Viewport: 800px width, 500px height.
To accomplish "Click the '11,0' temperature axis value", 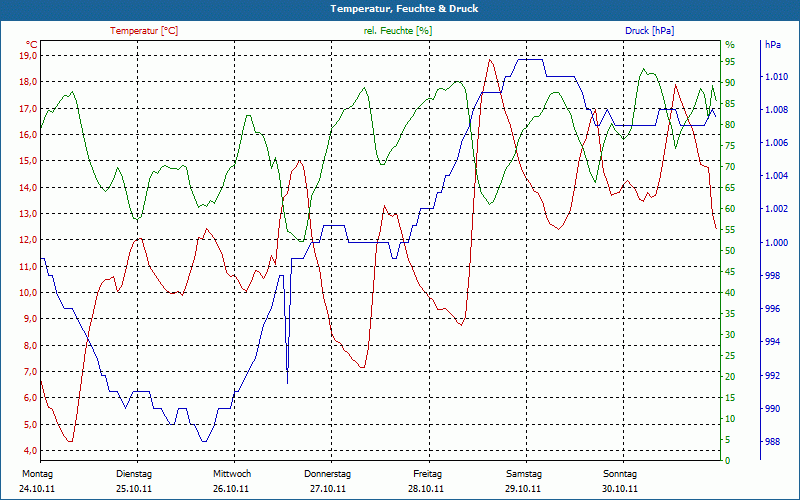I will [28, 266].
